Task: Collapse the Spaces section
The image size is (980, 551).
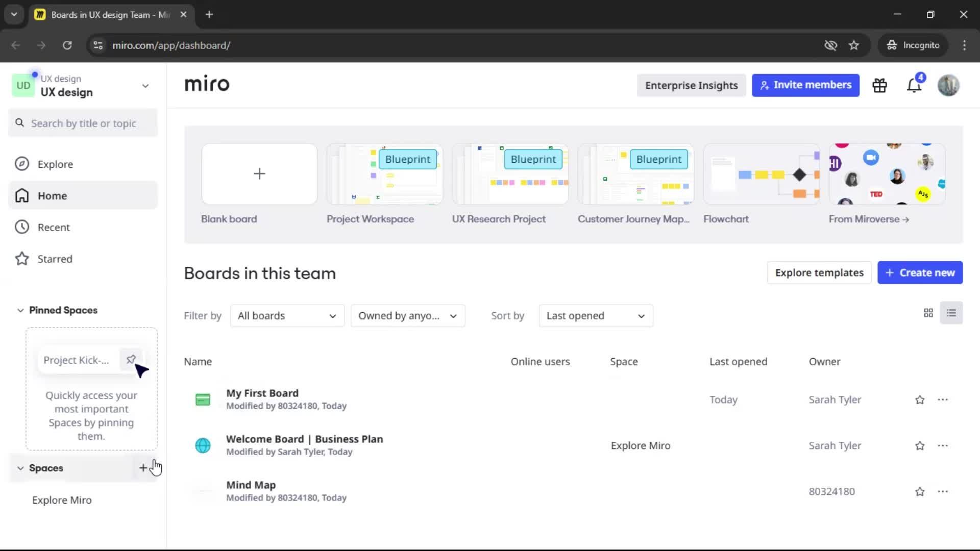Action: tap(20, 468)
